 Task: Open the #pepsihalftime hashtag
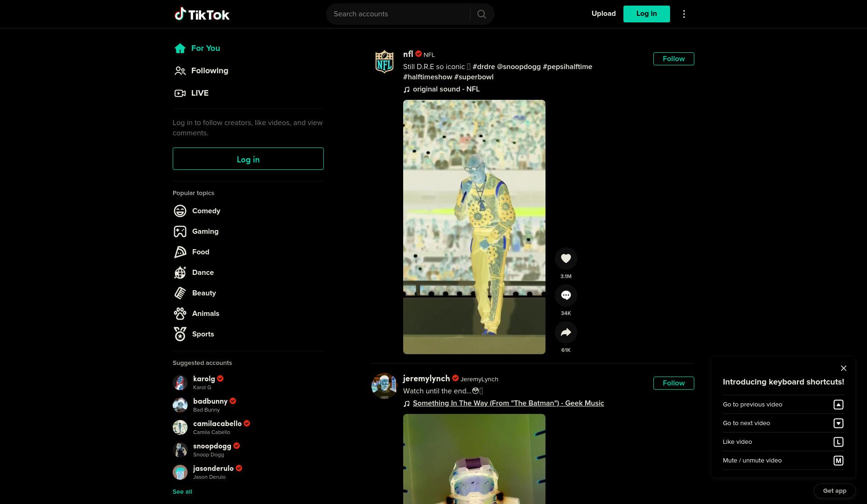click(567, 67)
